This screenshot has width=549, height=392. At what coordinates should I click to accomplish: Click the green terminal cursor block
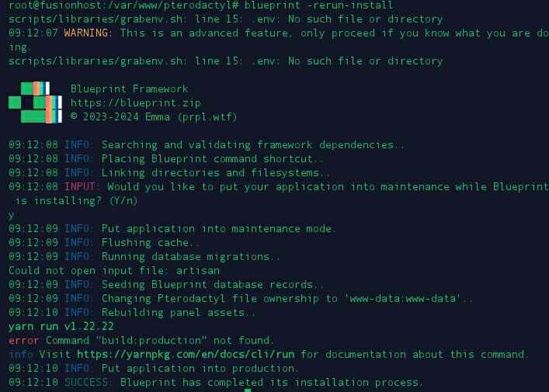tap(248, 390)
